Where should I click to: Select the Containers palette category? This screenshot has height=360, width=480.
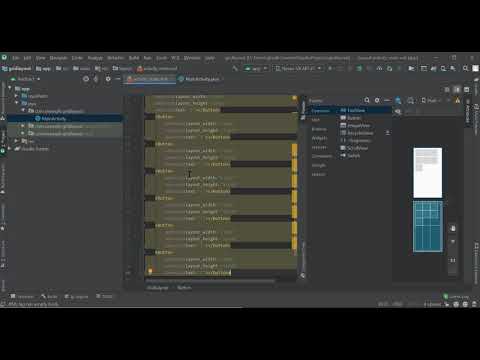(x=322, y=156)
